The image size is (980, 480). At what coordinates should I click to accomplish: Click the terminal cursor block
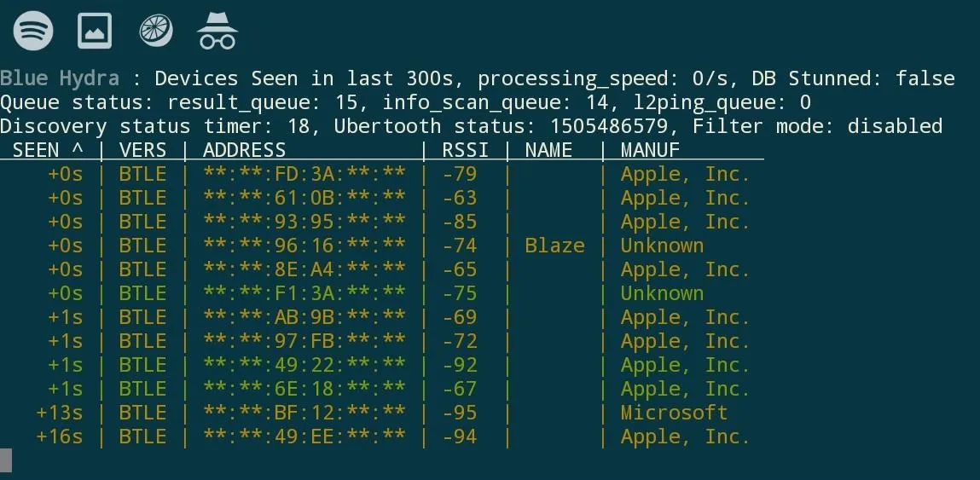[6, 460]
